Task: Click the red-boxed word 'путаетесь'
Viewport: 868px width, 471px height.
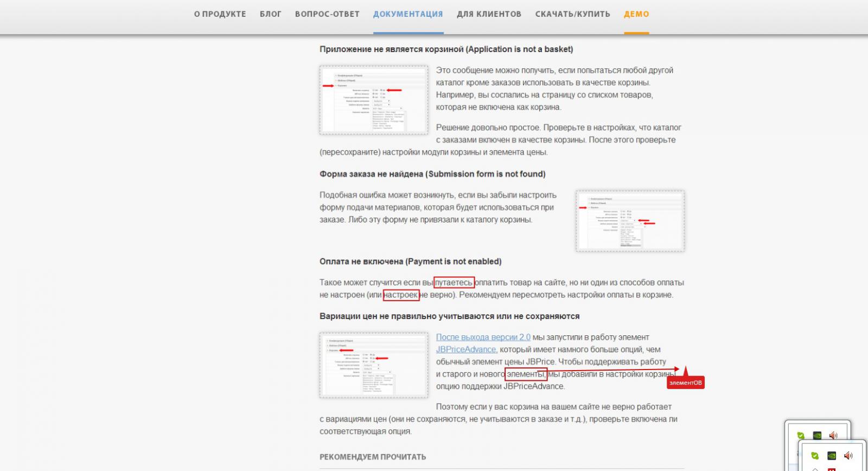Action: coord(454,283)
